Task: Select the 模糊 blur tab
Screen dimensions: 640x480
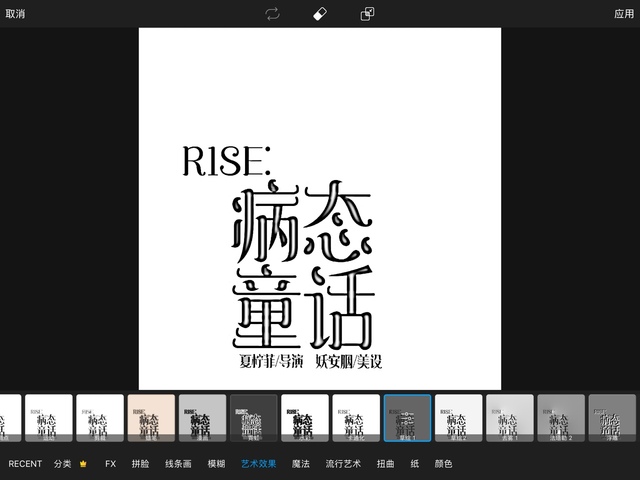Action: (216, 464)
